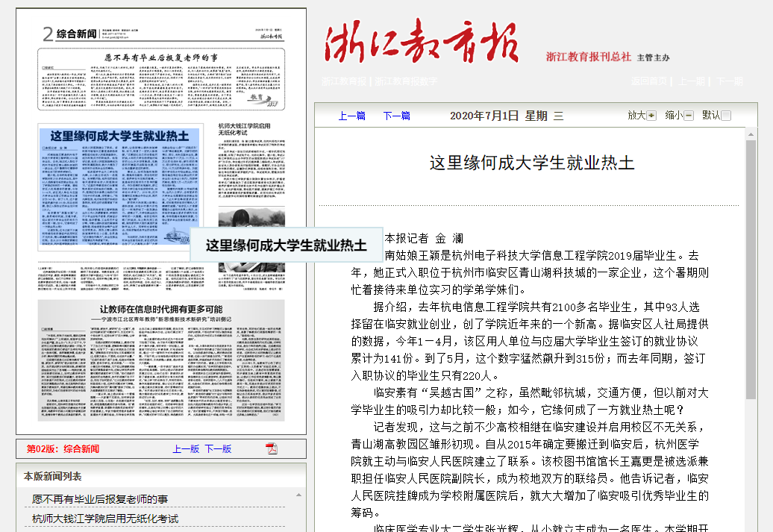Go to next article via 下一篇
773x532 pixels.
pos(397,116)
